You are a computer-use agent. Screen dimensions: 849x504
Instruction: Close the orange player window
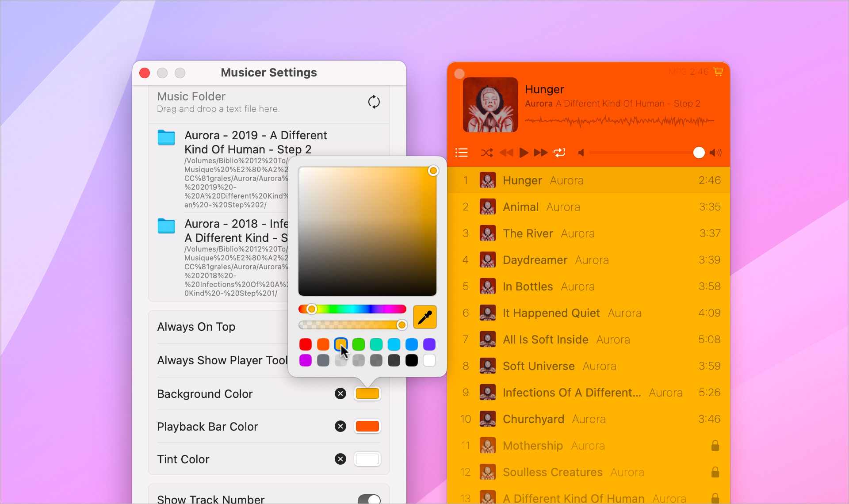(459, 73)
